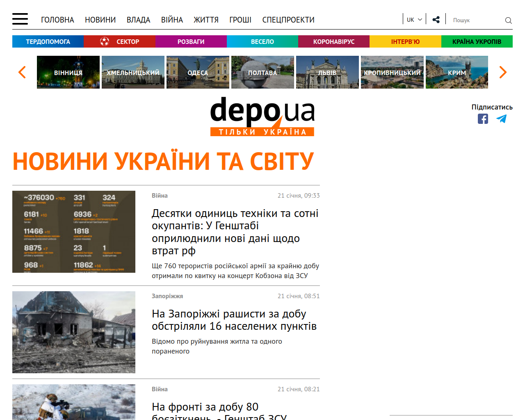Open the Facebook subscribe icon
Screen dimensions: 525x420
pos(483,119)
